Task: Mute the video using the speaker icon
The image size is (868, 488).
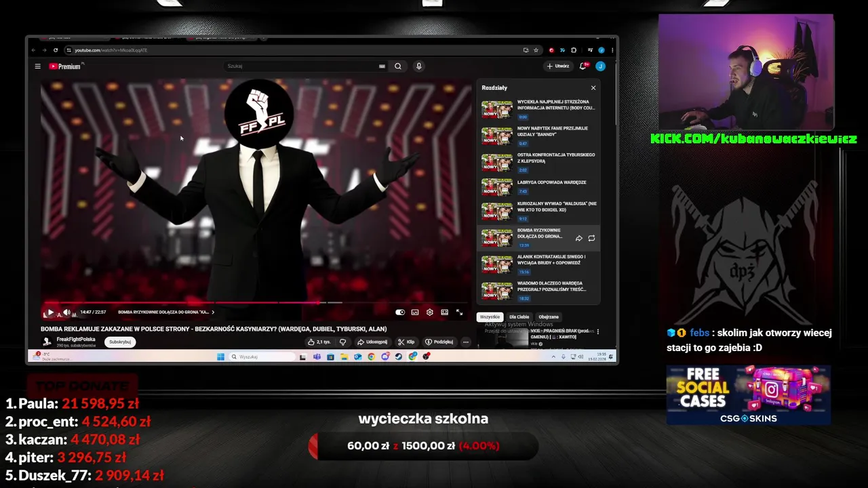Action: 66,312
